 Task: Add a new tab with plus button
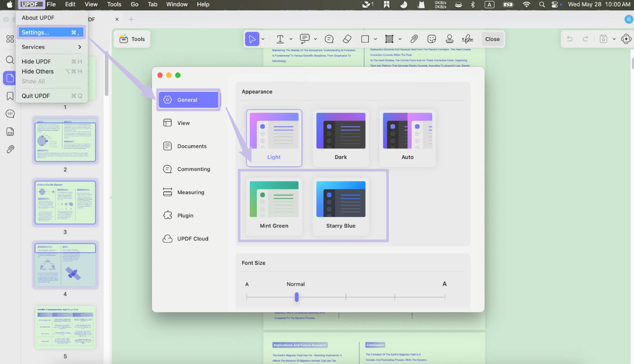click(x=131, y=19)
